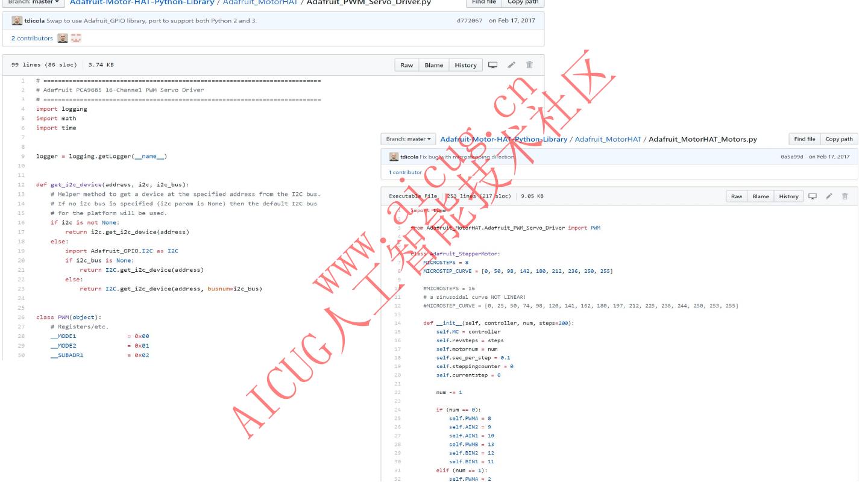
Task: Open the '1 contributor' link
Action: pos(405,172)
